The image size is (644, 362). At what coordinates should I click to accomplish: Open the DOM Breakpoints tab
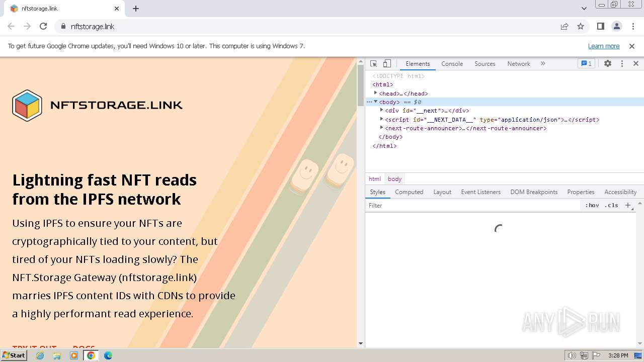tap(534, 192)
